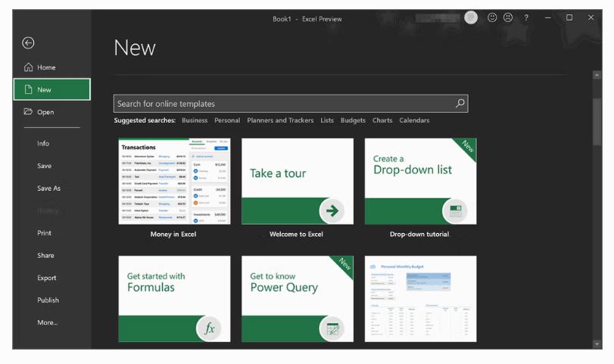
Task: Send a frown feedback
Action: (508, 17)
